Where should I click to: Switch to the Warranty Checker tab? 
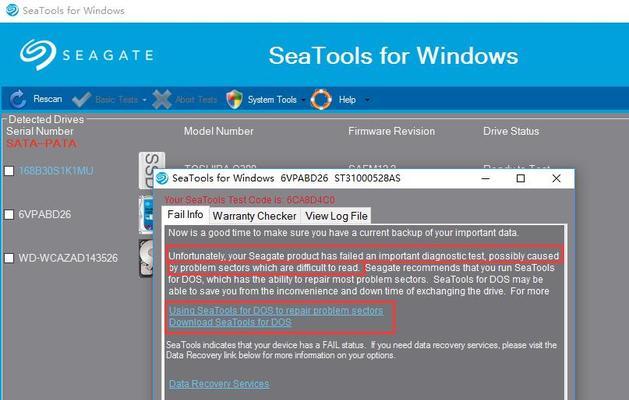pyautogui.click(x=254, y=216)
